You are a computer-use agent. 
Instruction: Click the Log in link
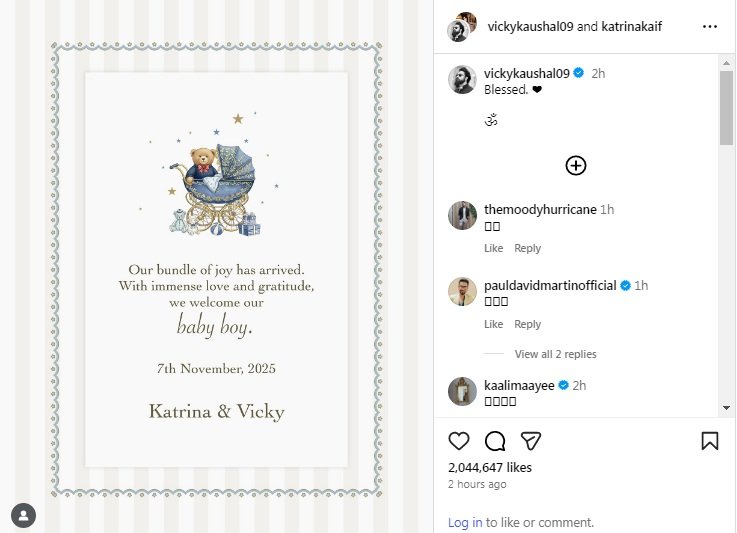(465, 522)
